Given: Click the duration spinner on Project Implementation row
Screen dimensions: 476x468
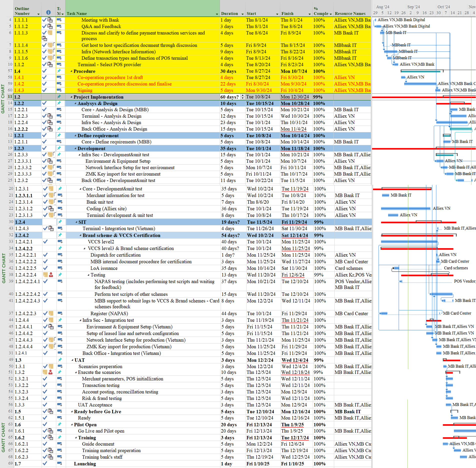Looking at the screenshot, I should point(242,97).
